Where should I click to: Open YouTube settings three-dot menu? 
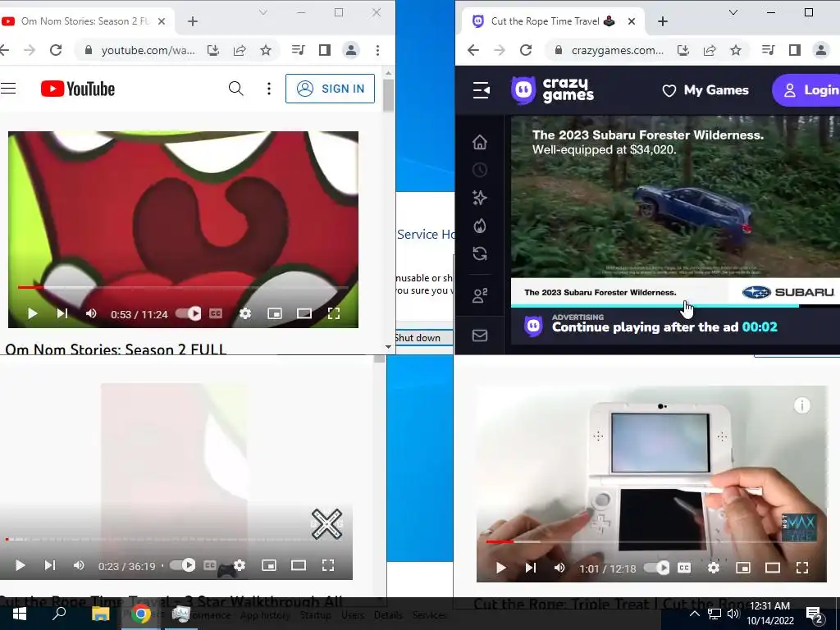pyautogui.click(x=269, y=89)
